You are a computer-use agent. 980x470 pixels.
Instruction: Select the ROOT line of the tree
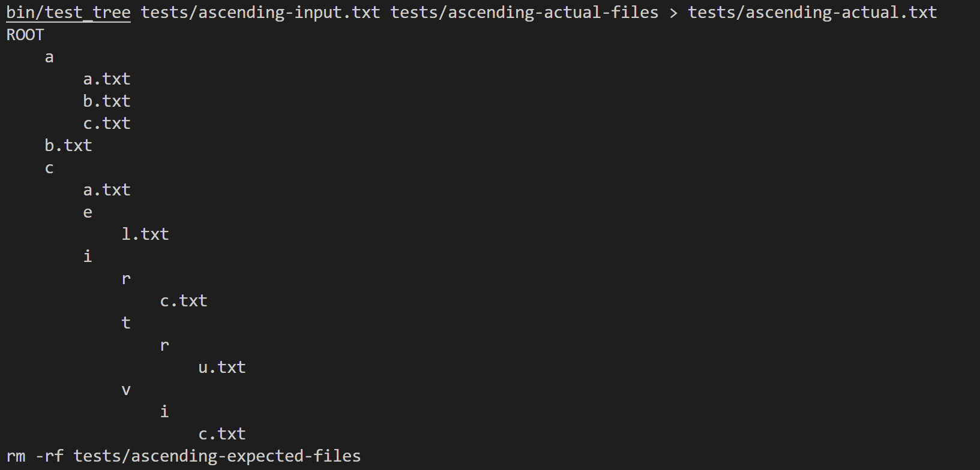(x=25, y=35)
